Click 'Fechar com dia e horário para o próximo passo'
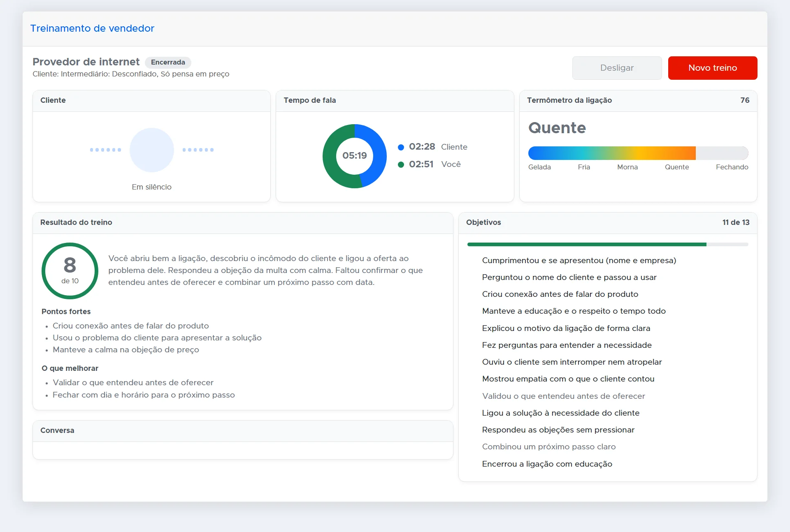Viewport: 790px width, 532px height. pos(144,395)
